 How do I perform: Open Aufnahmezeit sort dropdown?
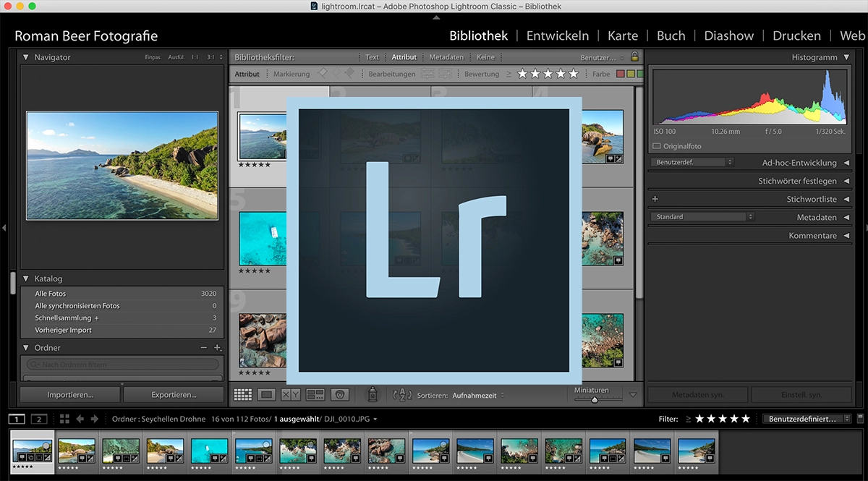click(478, 395)
